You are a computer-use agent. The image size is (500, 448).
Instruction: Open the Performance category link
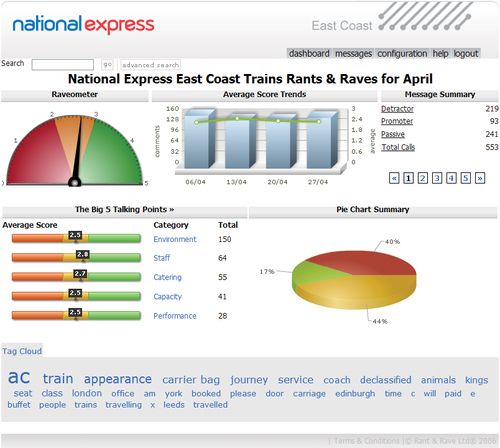175,316
